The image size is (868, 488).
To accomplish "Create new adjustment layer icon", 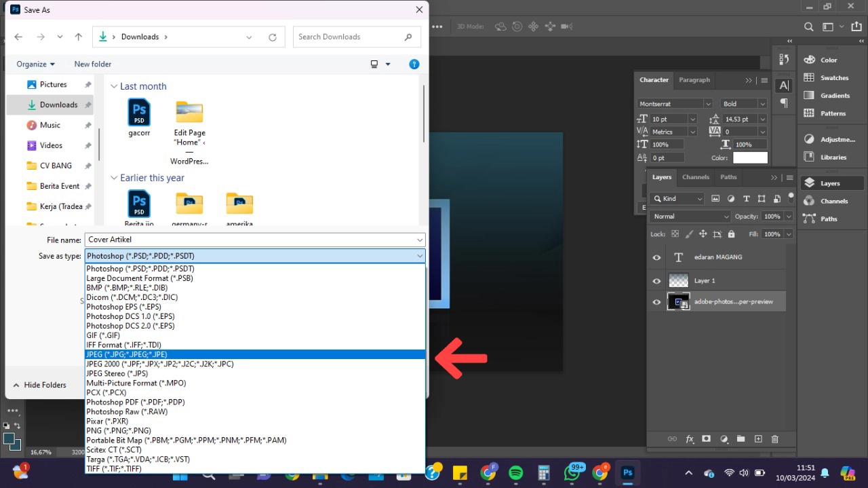I will click(x=724, y=439).
